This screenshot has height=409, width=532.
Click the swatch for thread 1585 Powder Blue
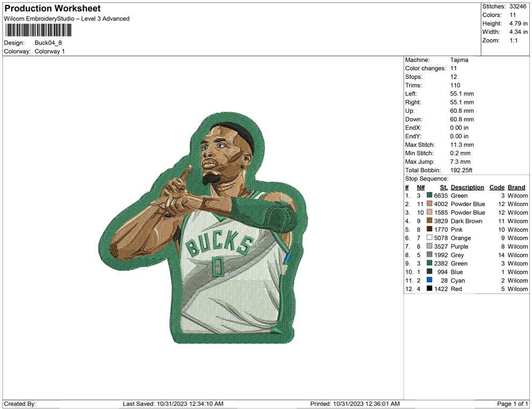(x=429, y=212)
